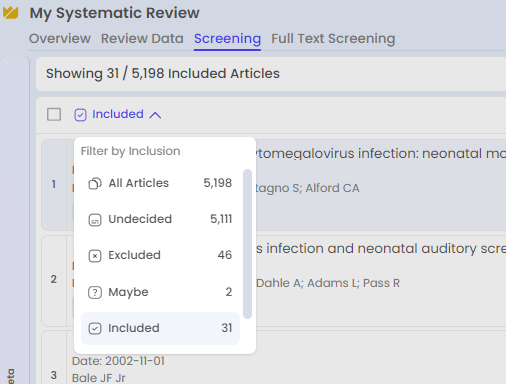Screen dimensions: 506x384
Task: Select the Included filter showing 31
Action: tap(160, 328)
